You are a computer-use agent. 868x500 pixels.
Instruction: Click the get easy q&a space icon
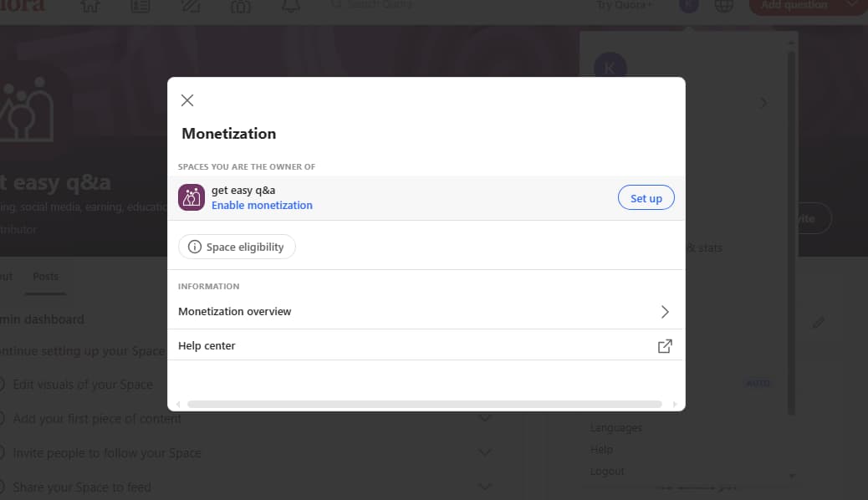coord(191,197)
